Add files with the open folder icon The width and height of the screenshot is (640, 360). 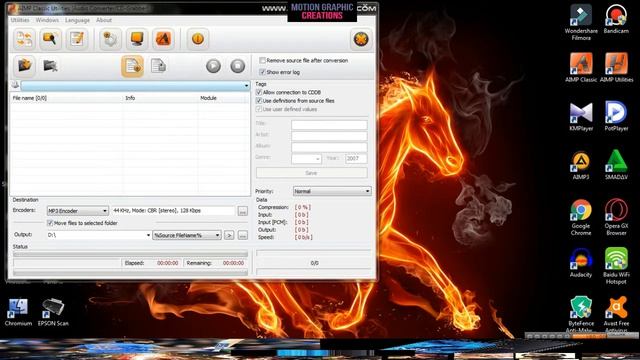click(24, 66)
